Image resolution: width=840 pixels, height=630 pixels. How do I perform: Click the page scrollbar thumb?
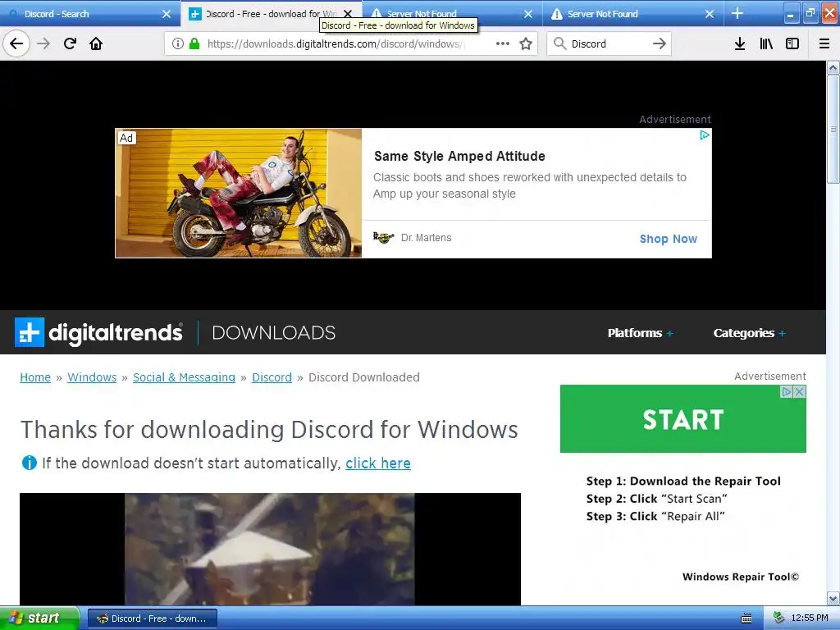(833, 129)
